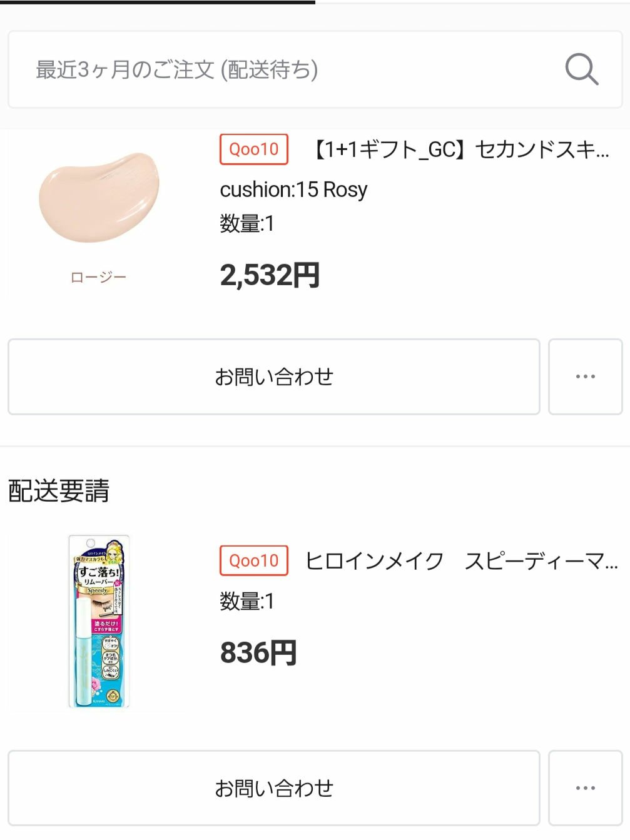Image resolution: width=630 pixels, height=840 pixels.
Task: Tap the mascara remover product thumbnail
Action: coord(98,622)
